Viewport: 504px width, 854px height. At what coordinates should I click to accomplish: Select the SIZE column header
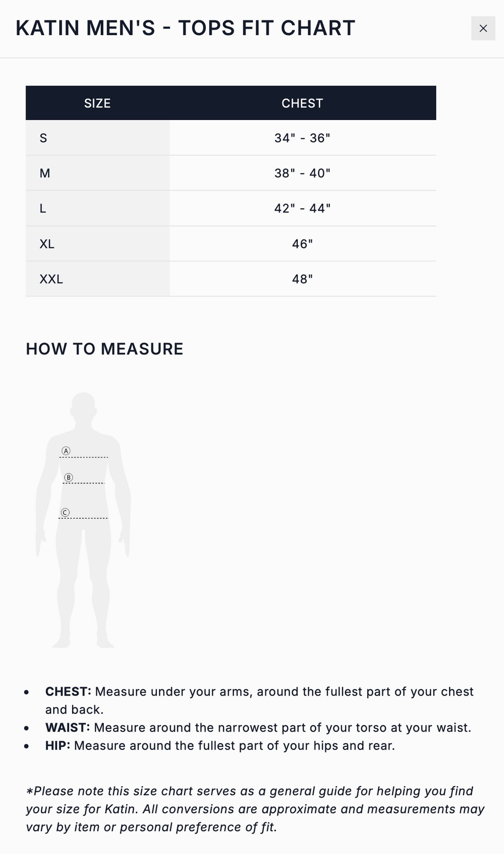pos(98,103)
